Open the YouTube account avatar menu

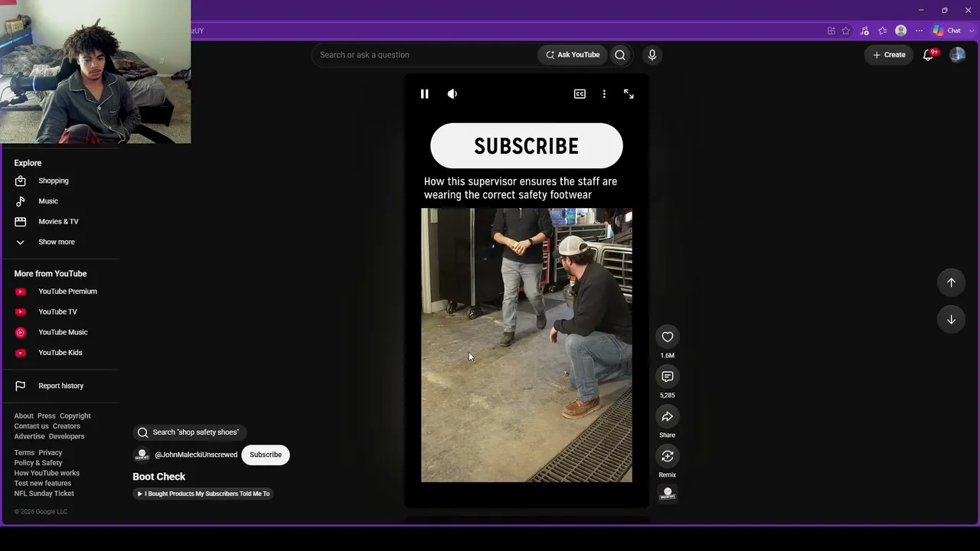pos(957,55)
